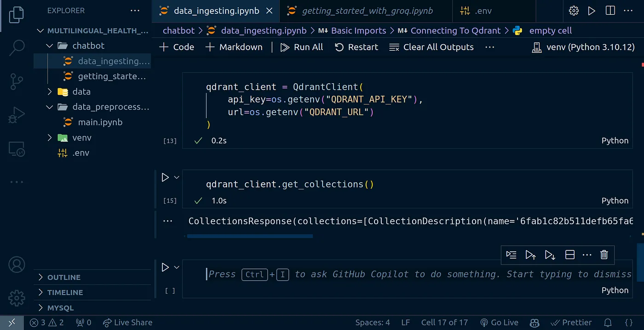Expand the OUTLINE section
This screenshot has height=330, width=644.
point(64,277)
